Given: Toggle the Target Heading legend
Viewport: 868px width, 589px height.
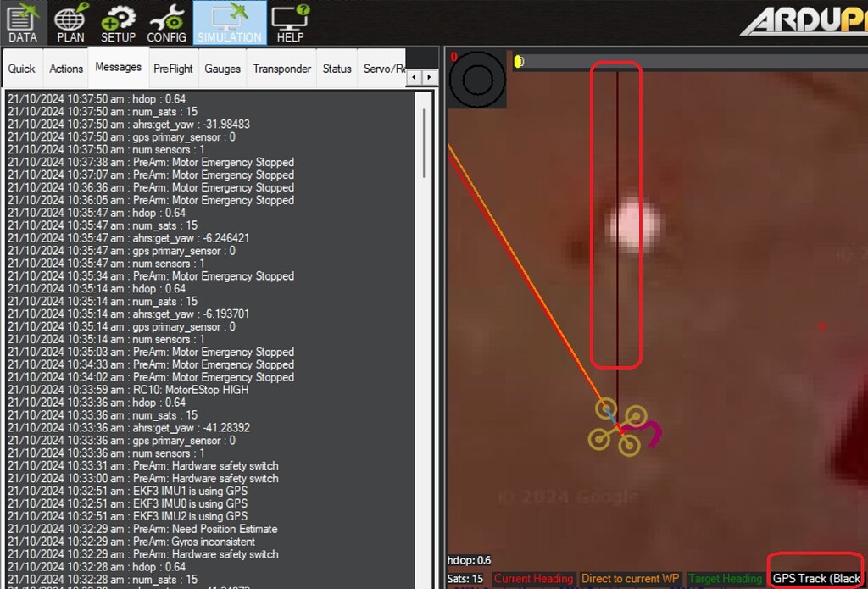Looking at the screenshot, I should tap(726, 578).
